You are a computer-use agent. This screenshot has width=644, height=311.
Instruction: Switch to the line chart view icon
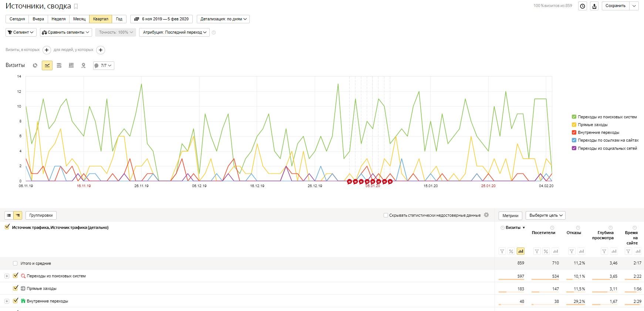(x=47, y=65)
